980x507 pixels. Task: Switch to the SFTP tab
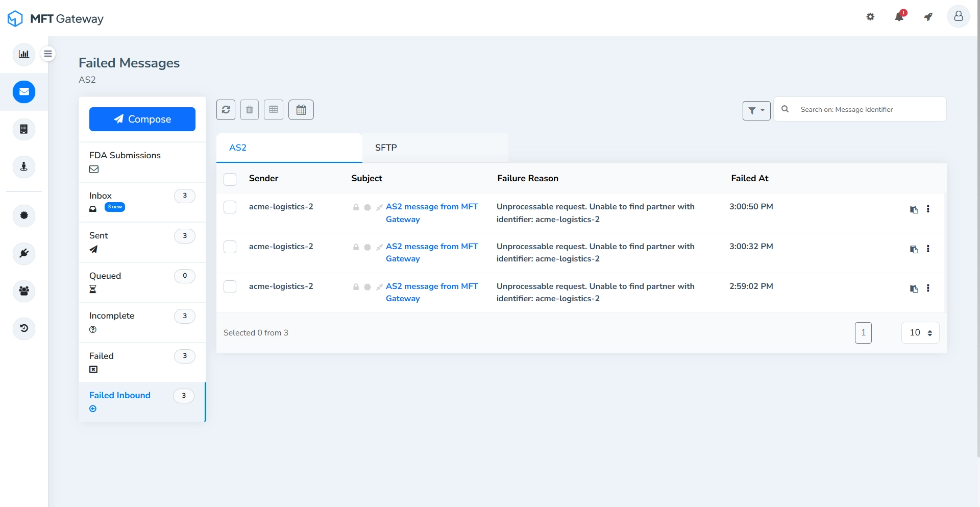[435, 148]
